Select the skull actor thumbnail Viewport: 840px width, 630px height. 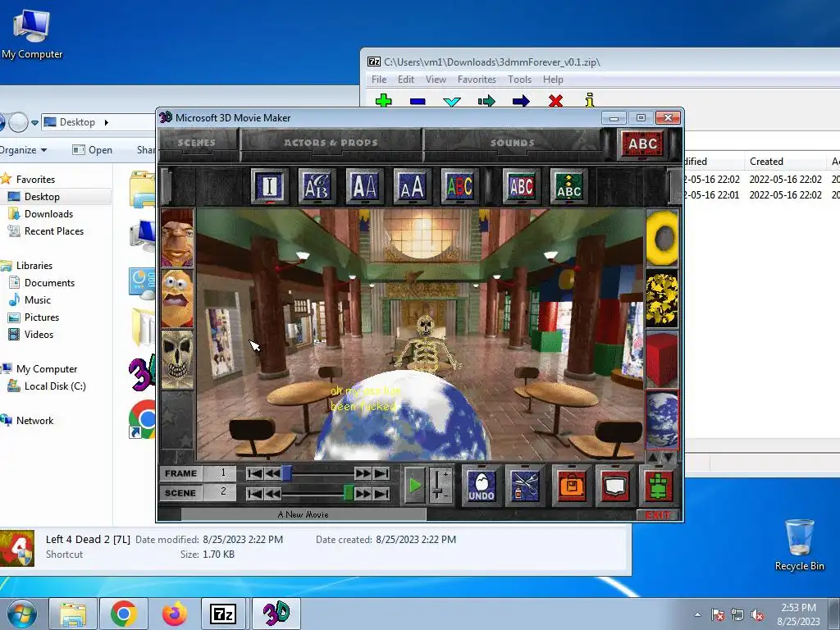[x=177, y=359]
